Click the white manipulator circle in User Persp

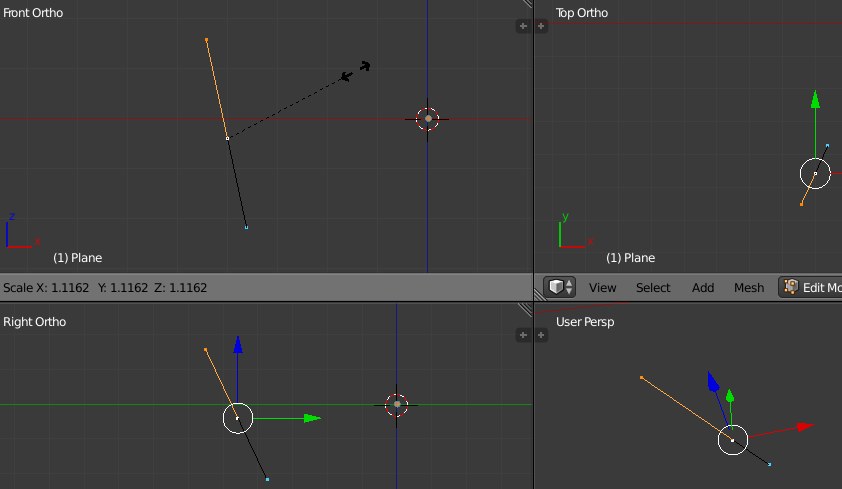(x=733, y=440)
